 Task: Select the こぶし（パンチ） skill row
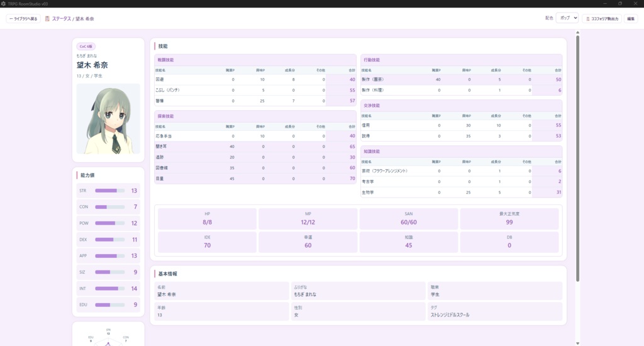pos(255,90)
